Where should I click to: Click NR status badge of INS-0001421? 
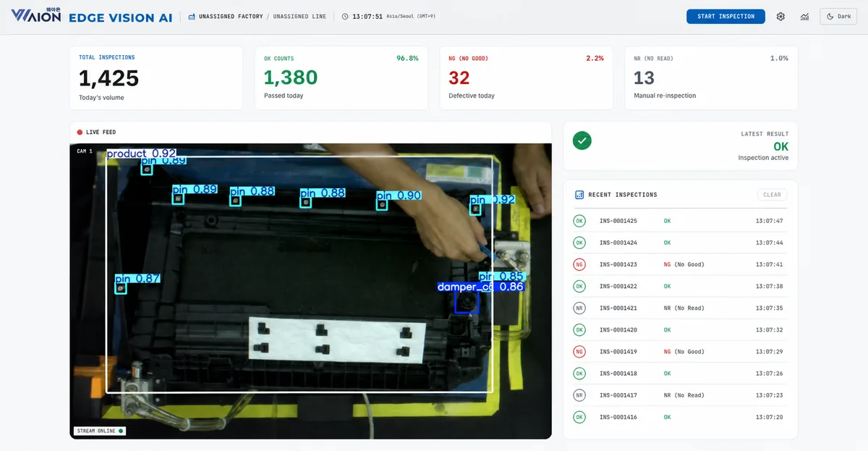579,308
